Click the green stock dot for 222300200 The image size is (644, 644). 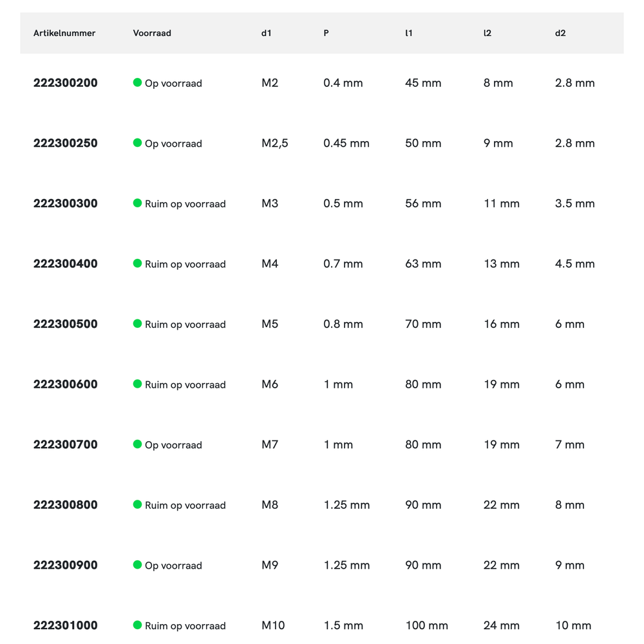pos(137,82)
